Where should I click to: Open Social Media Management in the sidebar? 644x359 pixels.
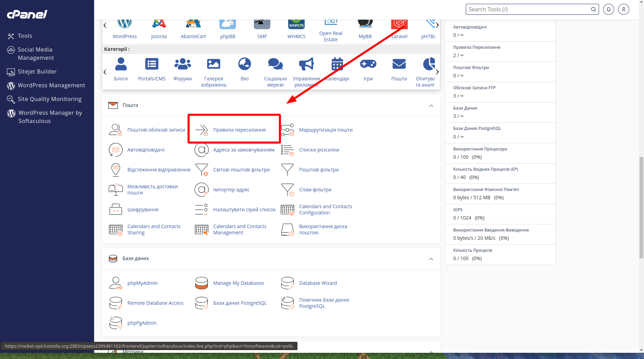[x=36, y=54]
